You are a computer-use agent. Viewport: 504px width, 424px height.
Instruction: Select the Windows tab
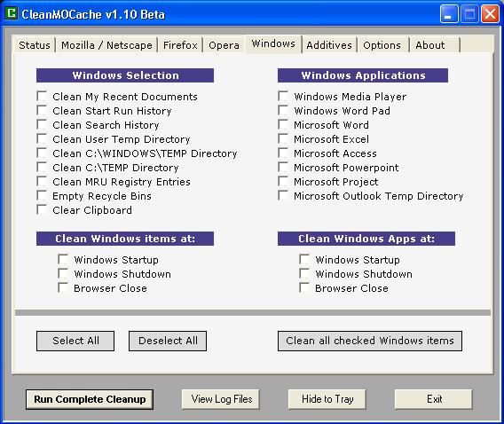coord(273,43)
